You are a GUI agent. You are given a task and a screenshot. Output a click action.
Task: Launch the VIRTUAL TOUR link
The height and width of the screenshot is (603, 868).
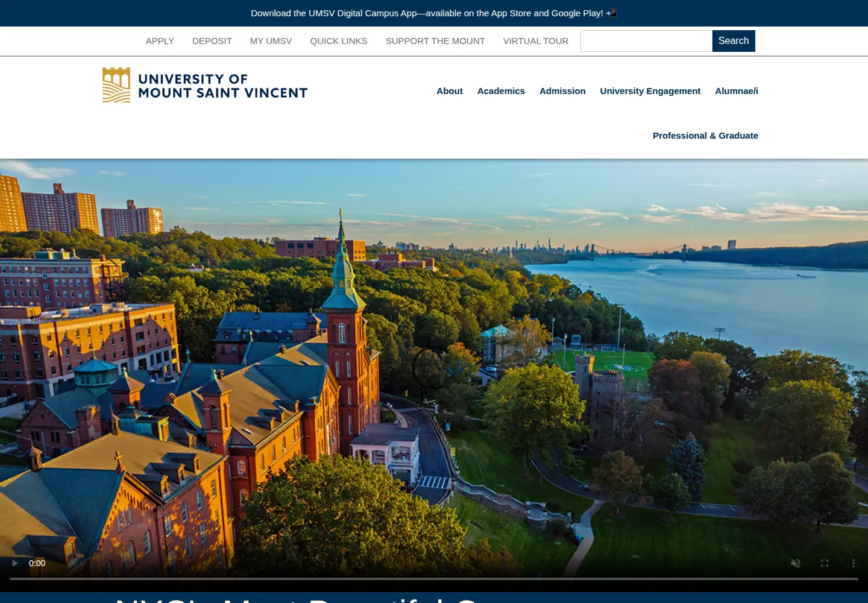pyautogui.click(x=536, y=41)
